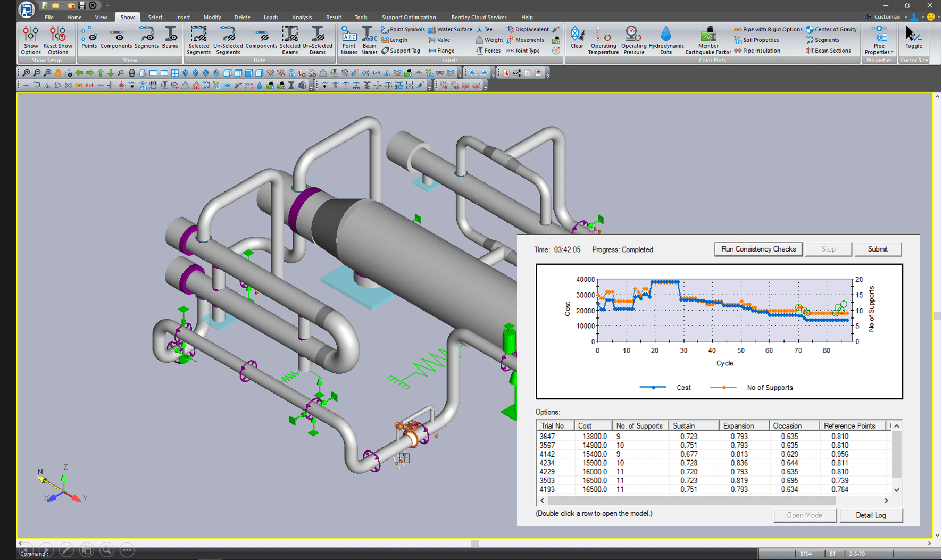
Task: Show the Beam Sections color plot
Action: point(828,51)
